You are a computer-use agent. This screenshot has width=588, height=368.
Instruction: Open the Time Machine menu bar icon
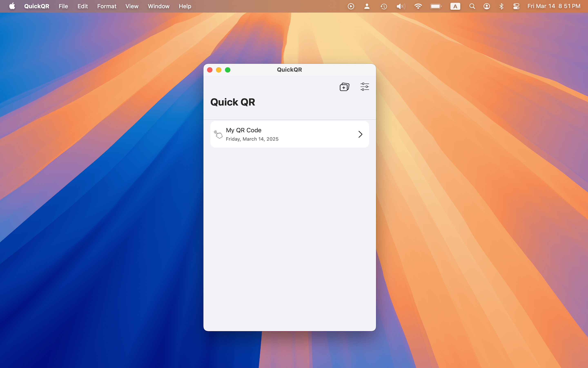[384, 6]
